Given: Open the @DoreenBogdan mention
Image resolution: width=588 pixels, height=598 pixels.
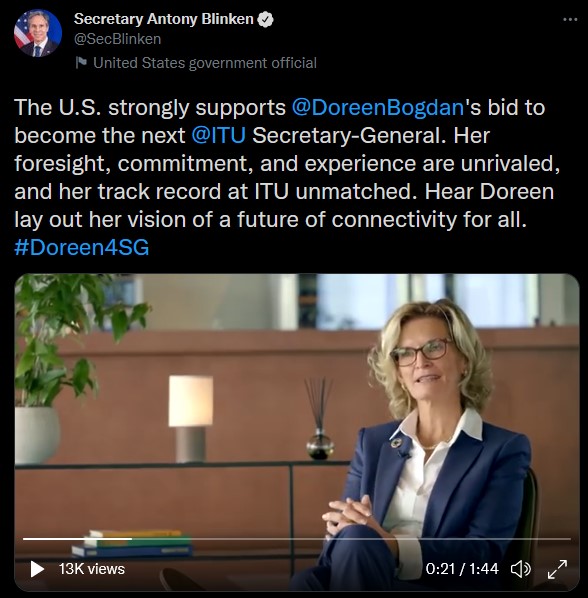Looking at the screenshot, I should [x=378, y=107].
